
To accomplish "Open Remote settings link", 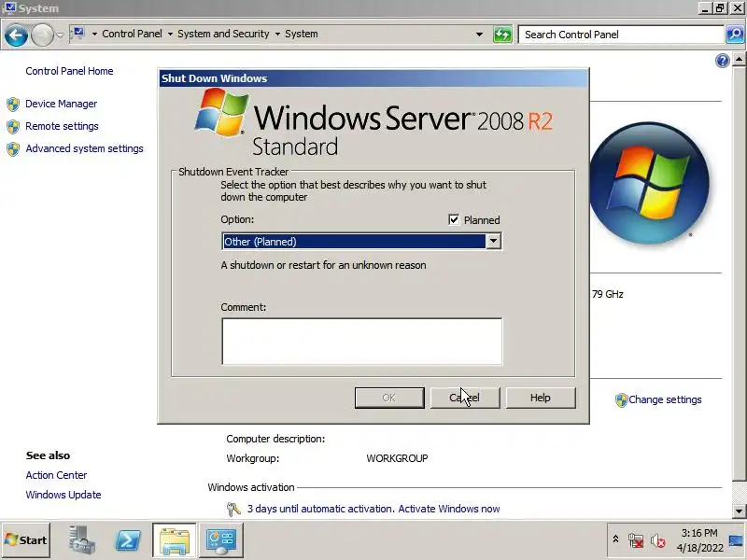I will (x=62, y=126).
